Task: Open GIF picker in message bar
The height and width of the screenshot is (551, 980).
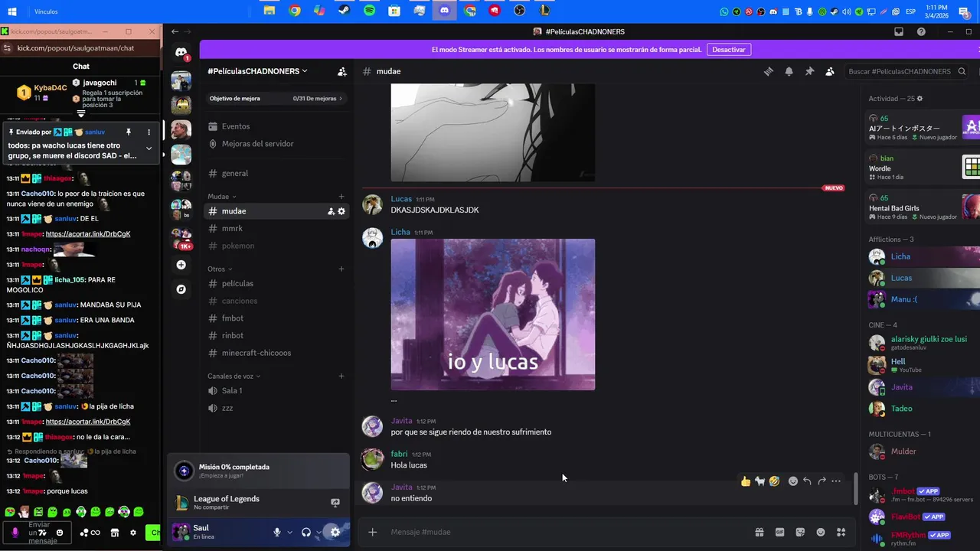Action: 780,532
